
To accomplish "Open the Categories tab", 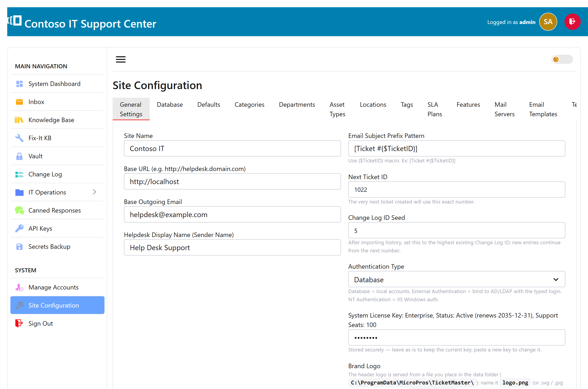I will [x=249, y=105].
